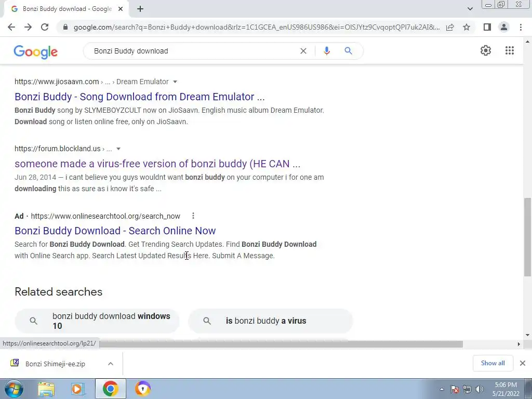Open the Bonzi Buddy Download - Search Online Now ad
Image resolution: width=532 pixels, height=399 pixels.
click(115, 231)
